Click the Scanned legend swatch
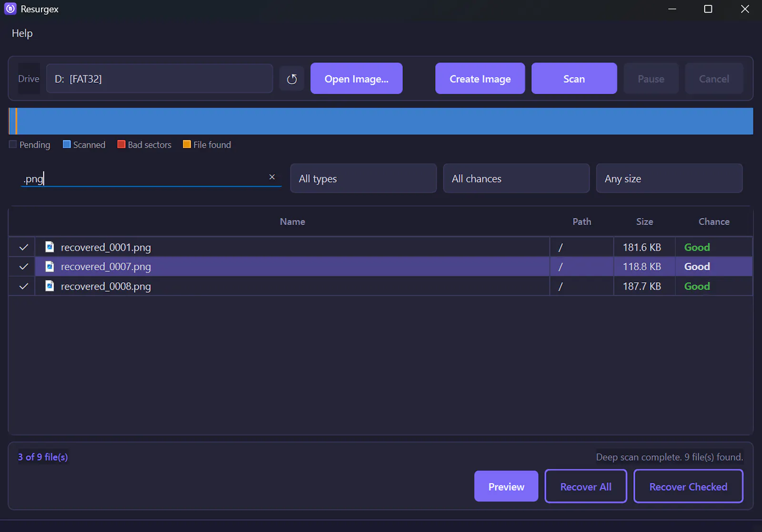The image size is (762, 532). click(x=67, y=144)
